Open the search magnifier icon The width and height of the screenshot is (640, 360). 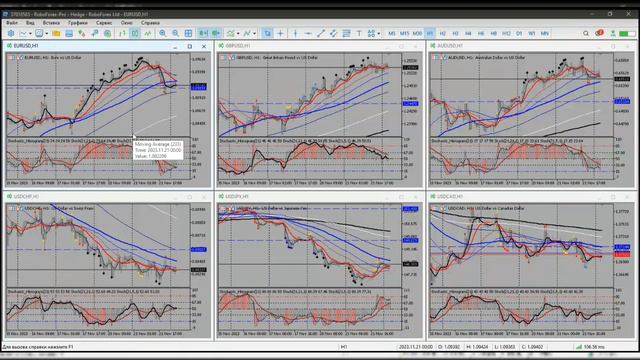(x=586, y=33)
